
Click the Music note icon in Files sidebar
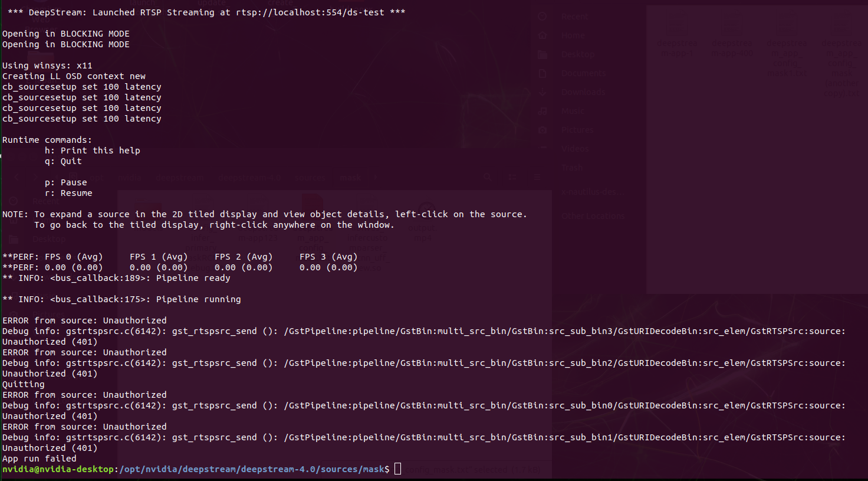coord(542,111)
